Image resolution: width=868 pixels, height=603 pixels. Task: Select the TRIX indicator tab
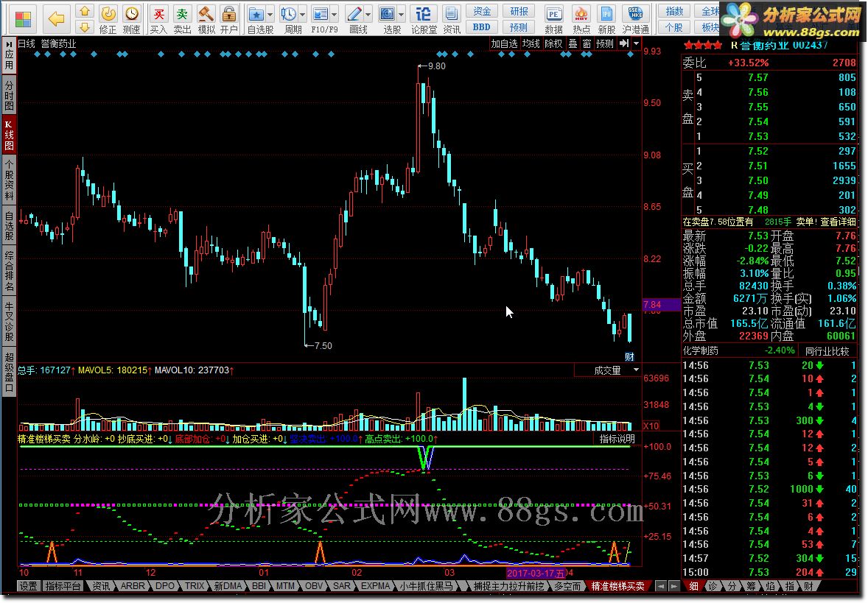(195, 586)
